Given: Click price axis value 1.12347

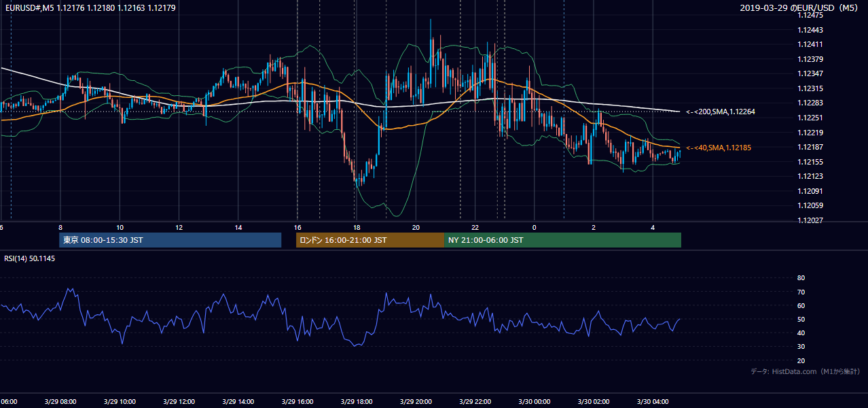Looking at the screenshot, I should [x=811, y=74].
